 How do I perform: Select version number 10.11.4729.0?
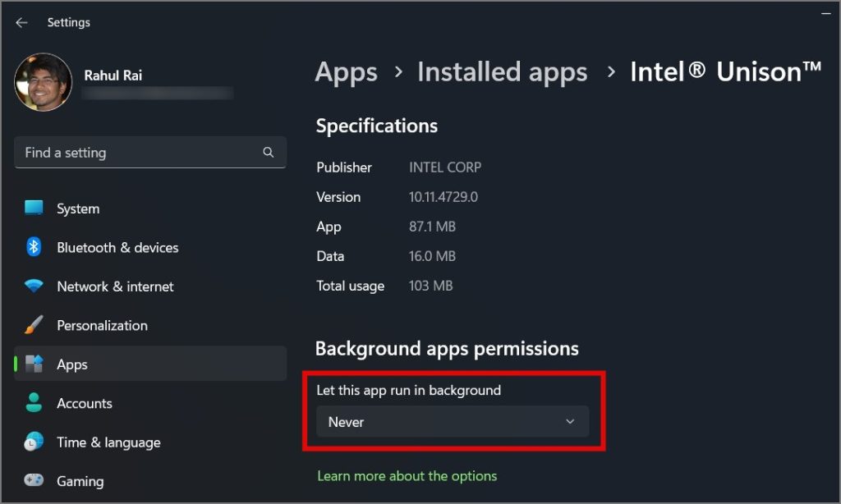pos(443,197)
